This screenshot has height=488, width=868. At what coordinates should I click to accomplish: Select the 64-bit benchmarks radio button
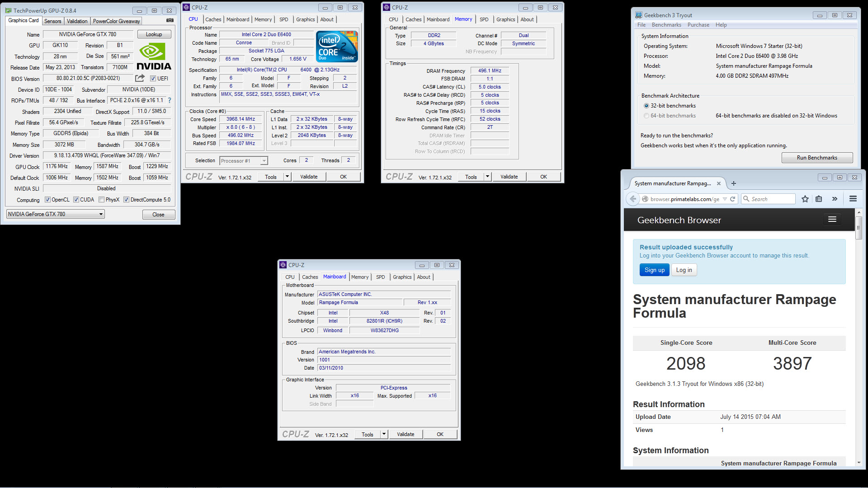pyautogui.click(x=646, y=116)
